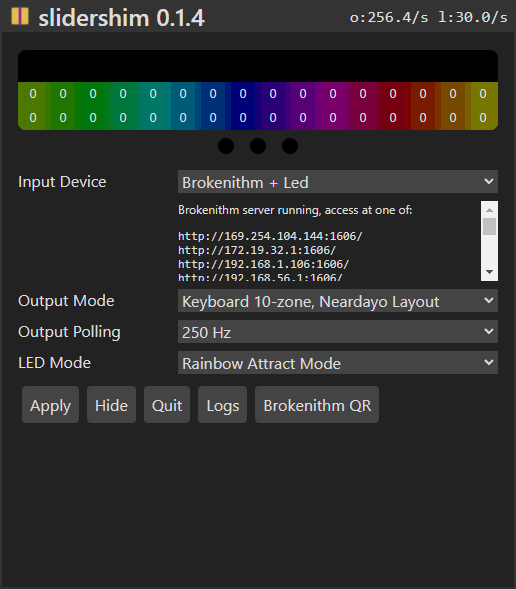516x589 pixels.
Task: Click the Output Polling label
Action: [x=69, y=332]
